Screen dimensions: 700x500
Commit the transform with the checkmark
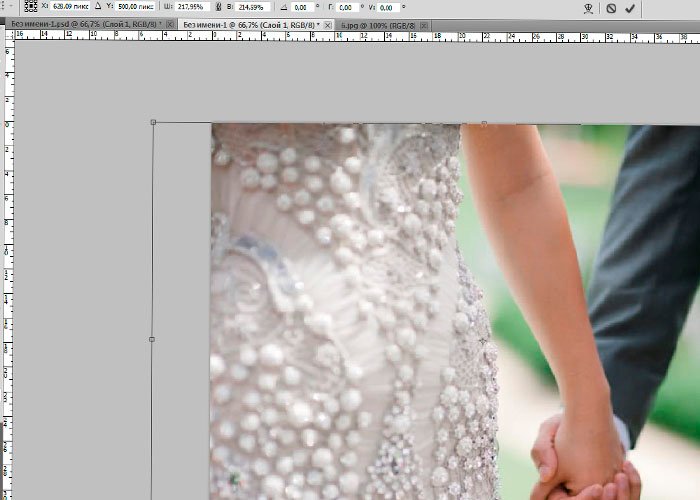630,8
